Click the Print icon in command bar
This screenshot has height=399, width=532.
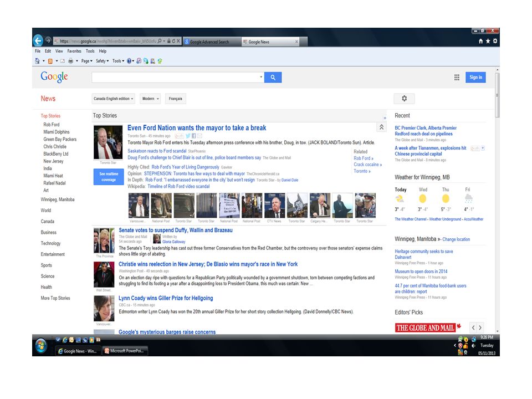point(70,61)
